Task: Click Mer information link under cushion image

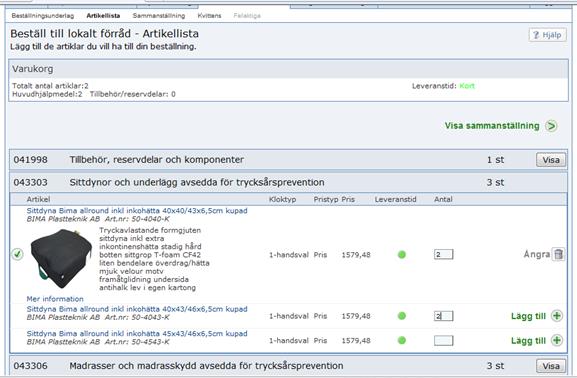Action: coord(55,299)
